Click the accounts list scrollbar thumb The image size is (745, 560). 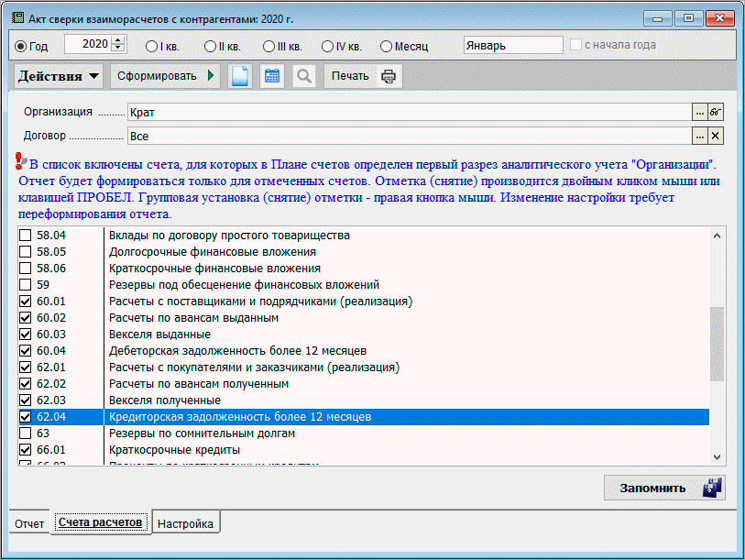[x=717, y=344]
